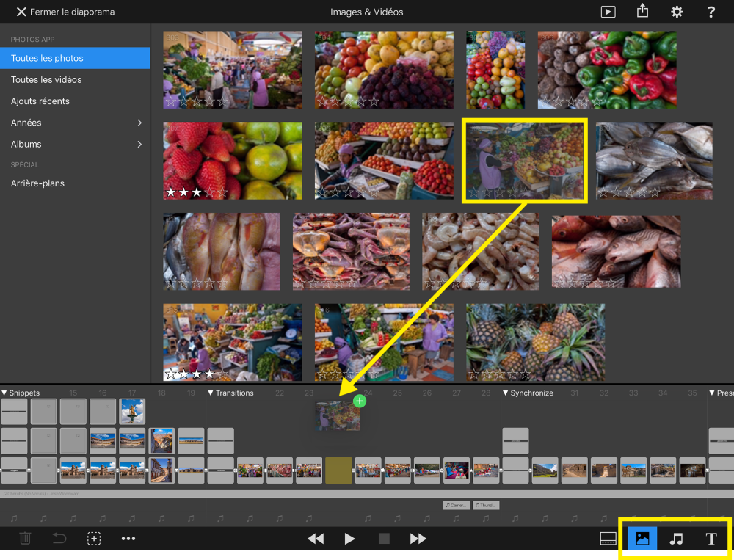734x560 pixels.
Task: Expand Albums with its chevron
Action: (139, 144)
